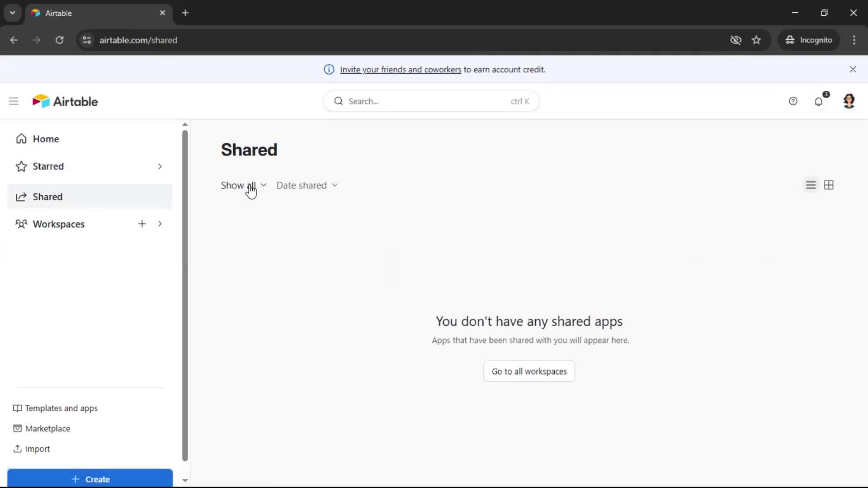Click the address bar URL
The height and width of the screenshot is (488, 868).
pyautogui.click(x=138, y=40)
